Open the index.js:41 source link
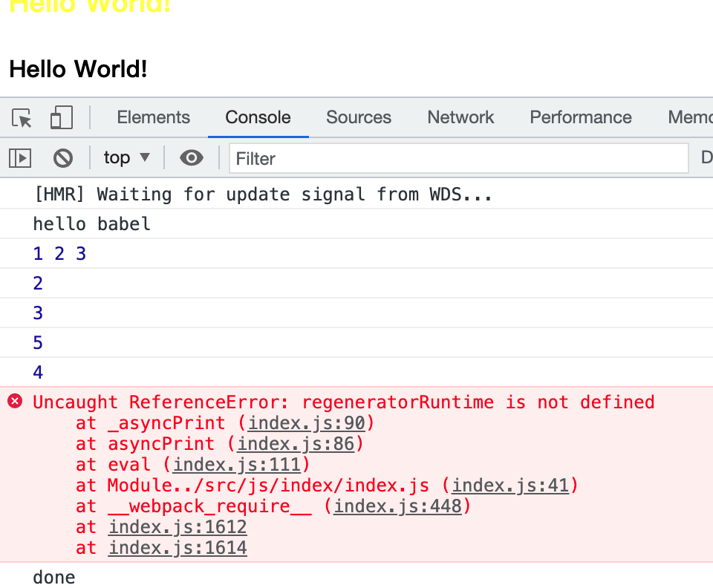This screenshot has width=713, height=588. pos(510,486)
